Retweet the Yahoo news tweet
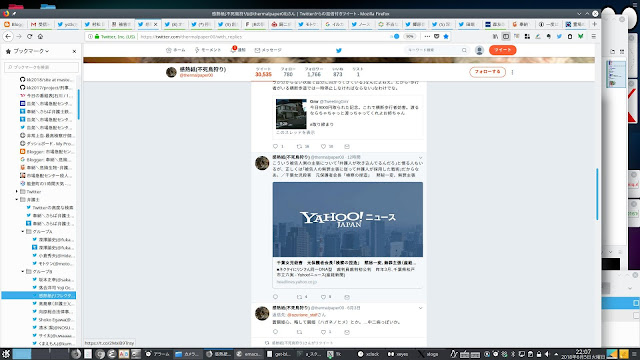Image resolution: width=640 pixels, height=360 pixels. 299,297
